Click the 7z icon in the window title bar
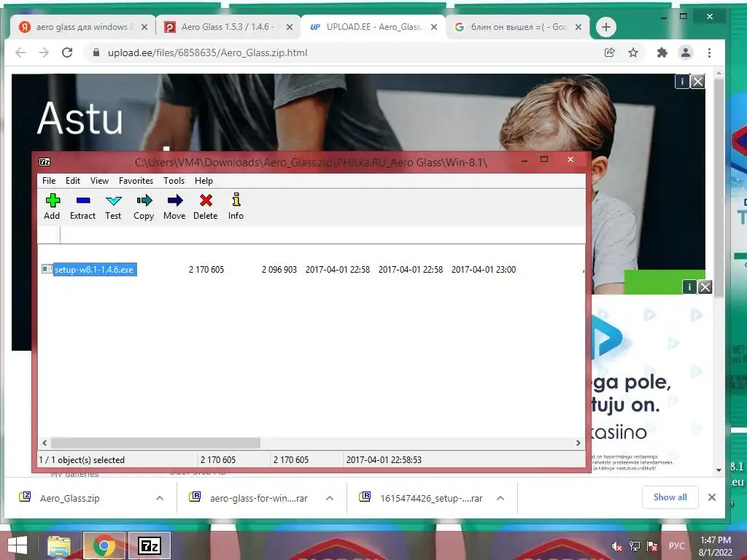Image resolution: width=747 pixels, height=560 pixels. 44,162
